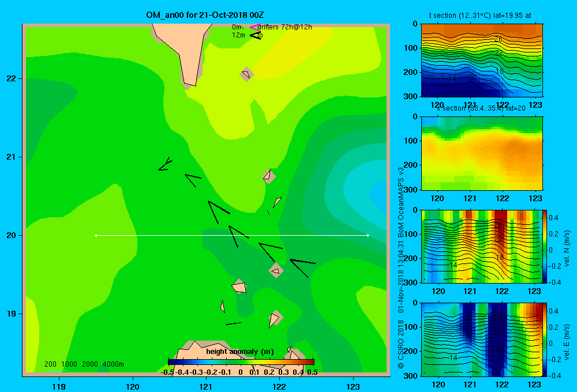577x392 pixels.
Task: Open the salinity section plot
Action: click(x=482, y=153)
